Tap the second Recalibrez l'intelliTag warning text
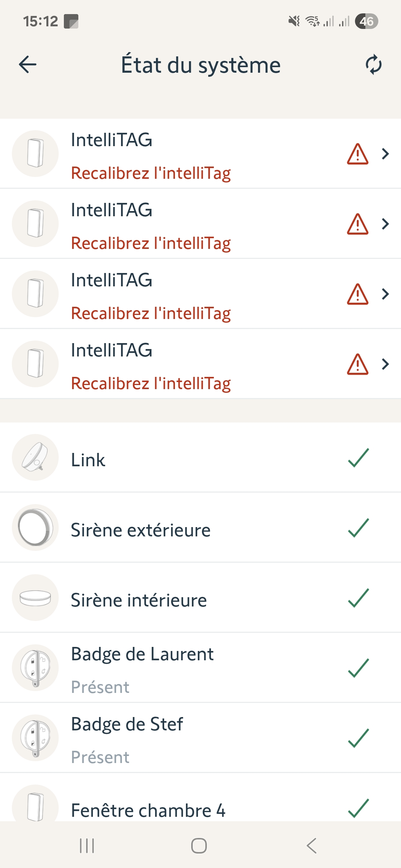The image size is (401, 868). [151, 243]
